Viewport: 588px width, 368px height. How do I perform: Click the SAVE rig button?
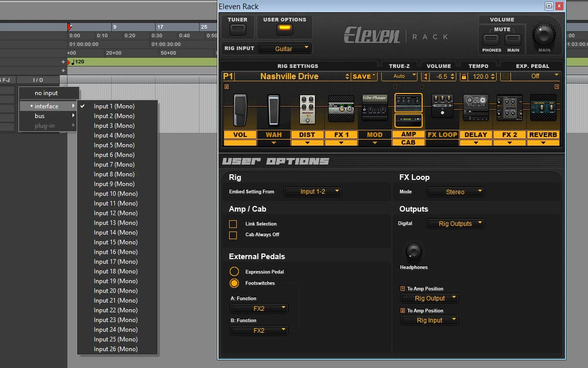point(364,77)
